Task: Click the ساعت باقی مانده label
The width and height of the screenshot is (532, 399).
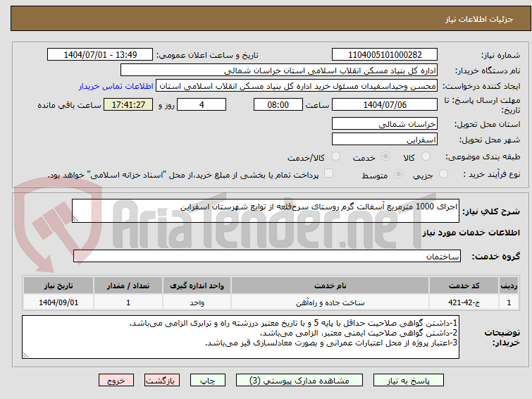Action: (x=69, y=105)
